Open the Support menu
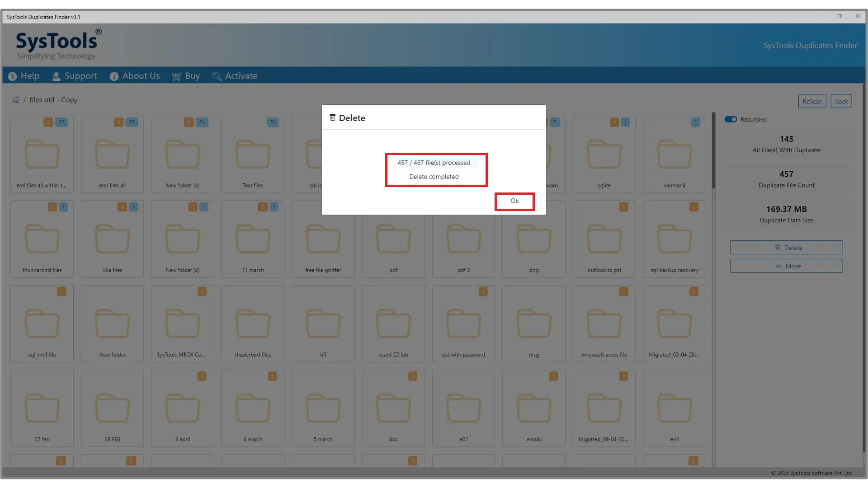The width and height of the screenshot is (868, 488). click(x=75, y=76)
